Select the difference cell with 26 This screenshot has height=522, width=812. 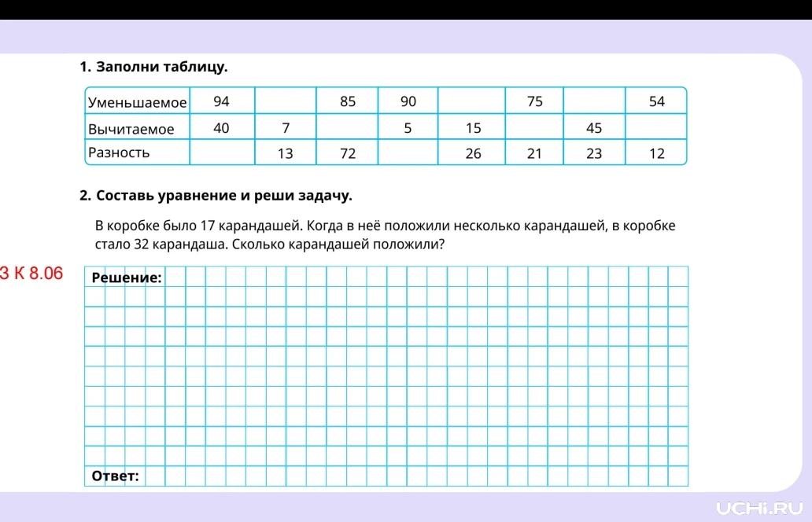pos(472,153)
